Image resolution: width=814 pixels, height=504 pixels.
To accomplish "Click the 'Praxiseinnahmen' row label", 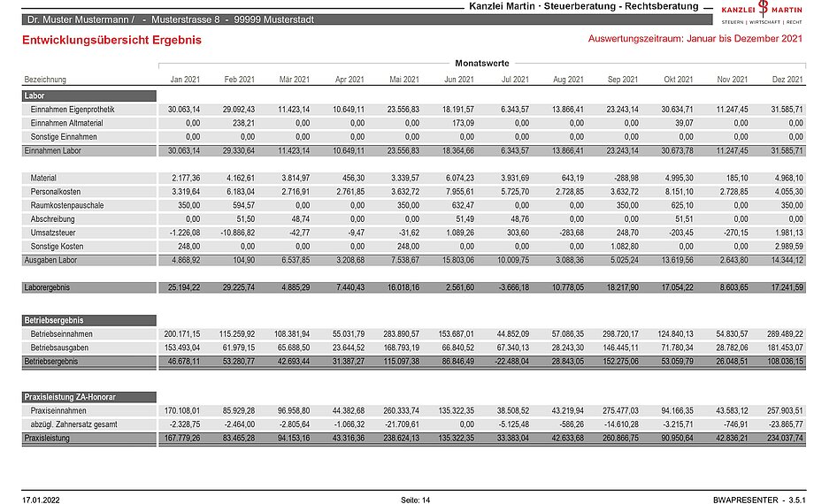I will point(58,410).
